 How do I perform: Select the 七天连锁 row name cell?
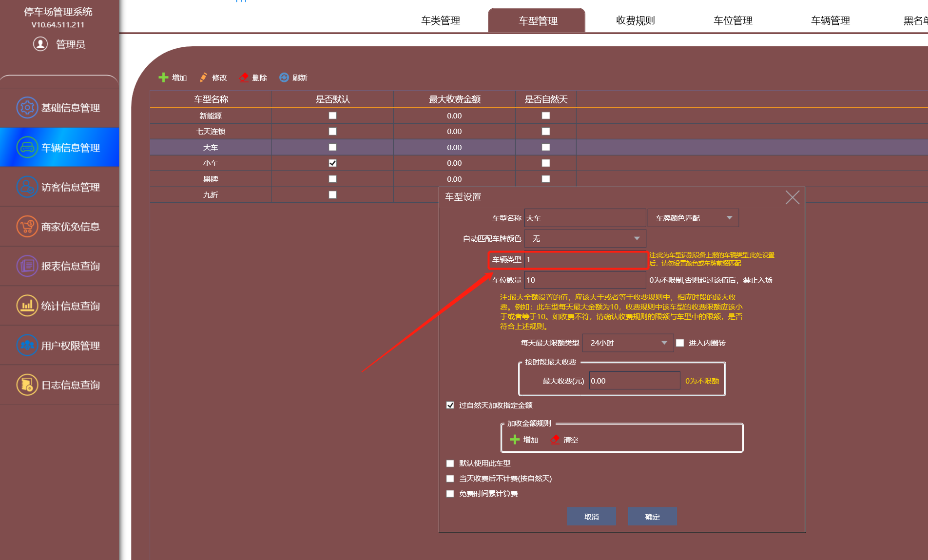click(211, 132)
